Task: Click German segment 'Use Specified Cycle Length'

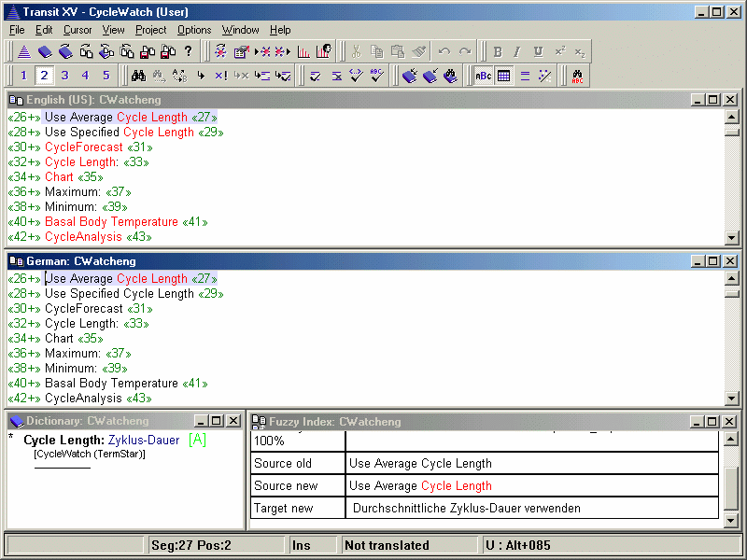Action: (x=120, y=294)
